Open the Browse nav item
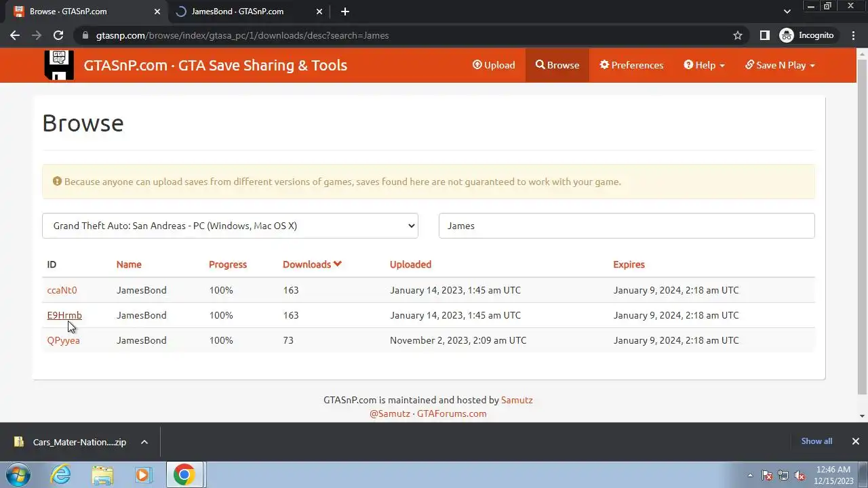 click(x=557, y=65)
